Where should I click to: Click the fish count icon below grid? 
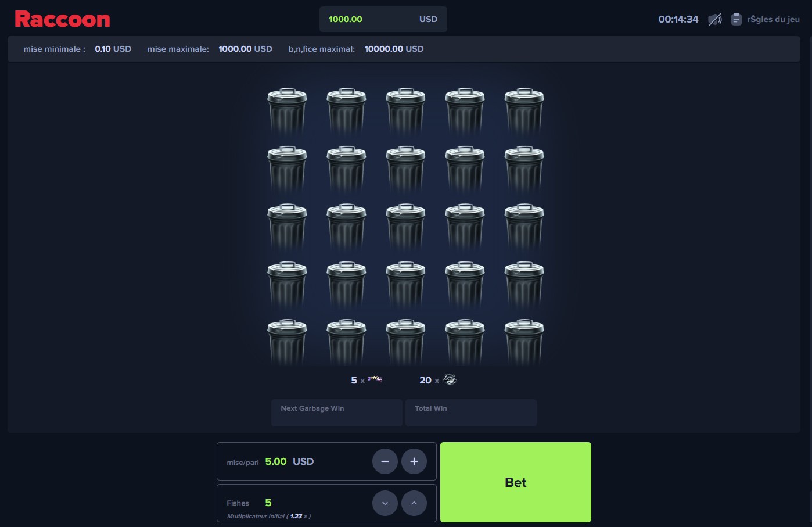click(375, 379)
